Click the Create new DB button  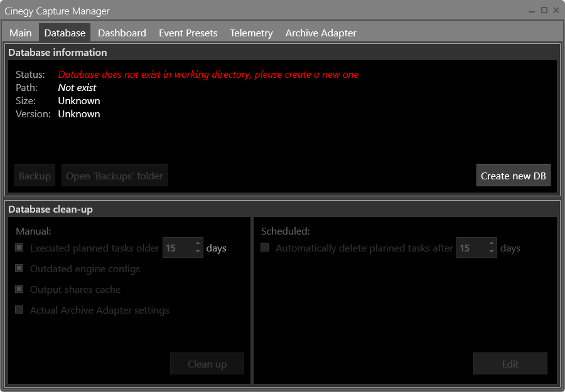coord(513,176)
